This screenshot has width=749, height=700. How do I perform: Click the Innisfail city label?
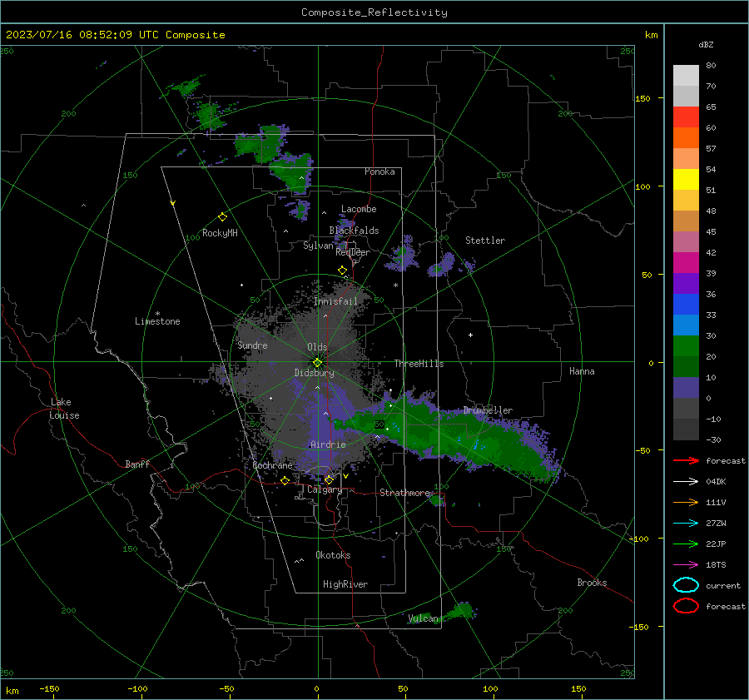(x=336, y=301)
